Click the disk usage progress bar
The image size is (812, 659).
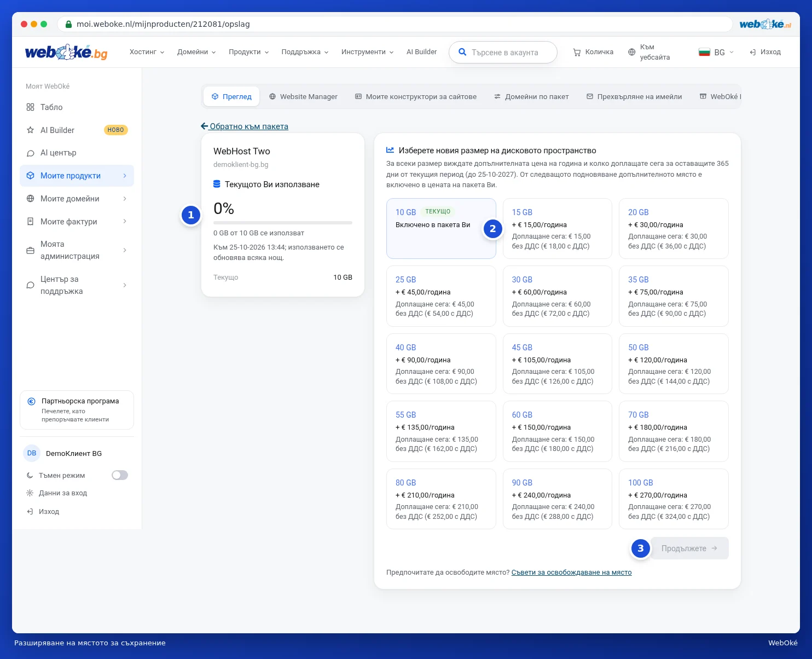pyautogui.click(x=283, y=223)
